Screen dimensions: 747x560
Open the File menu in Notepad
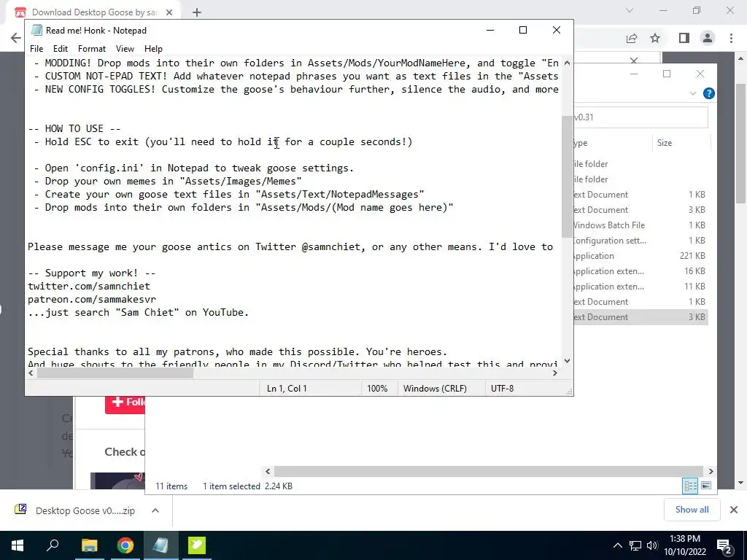pyautogui.click(x=36, y=49)
